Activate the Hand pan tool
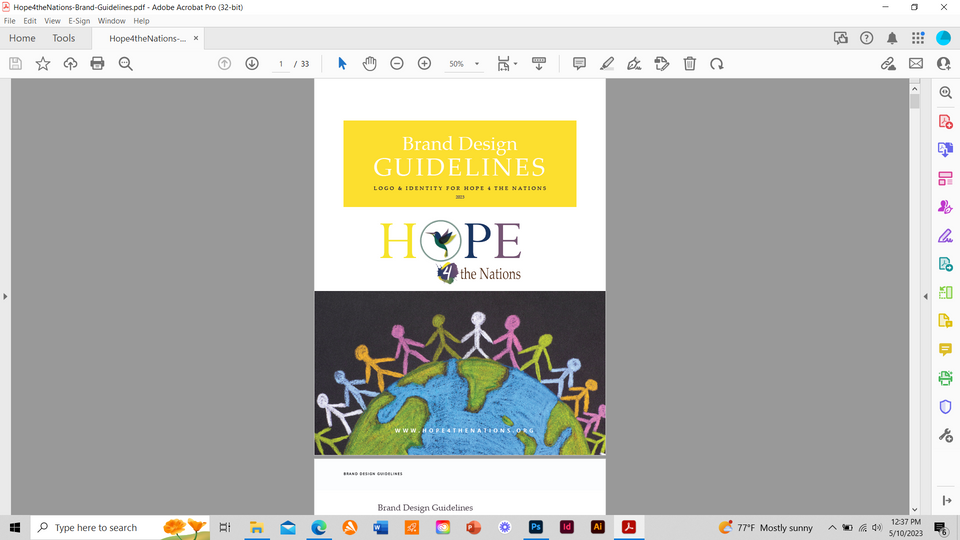The width and height of the screenshot is (960, 540). tap(369, 64)
